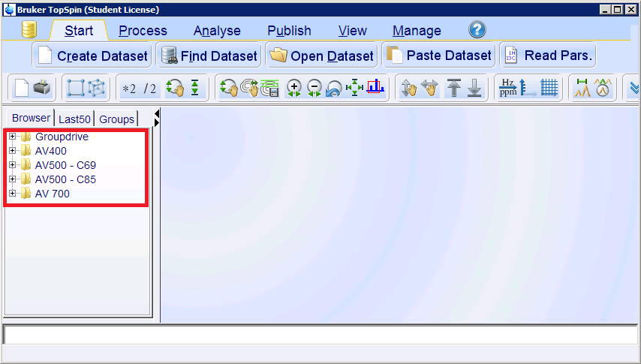
Task: Click the zoom in magnifier icon
Action: [294, 89]
